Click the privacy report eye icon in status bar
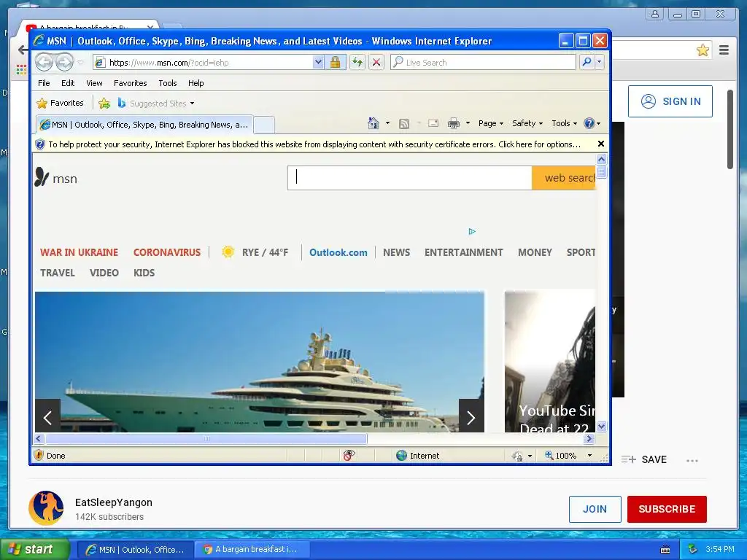The image size is (747, 560). pyautogui.click(x=349, y=456)
